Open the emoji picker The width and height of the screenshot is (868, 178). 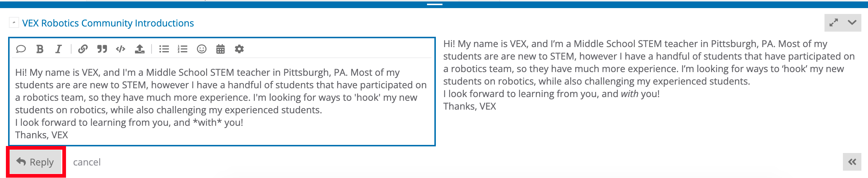click(x=202, y=49)
